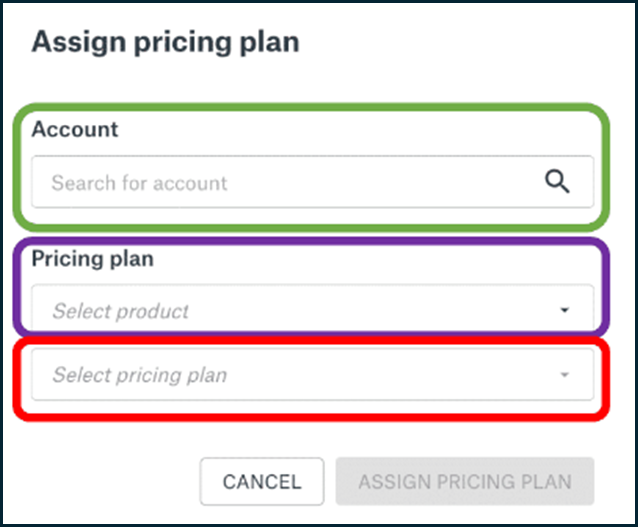Click the Pricing plan section label
The width and height of the screenshot is (638, 527).
pos(93,259)
